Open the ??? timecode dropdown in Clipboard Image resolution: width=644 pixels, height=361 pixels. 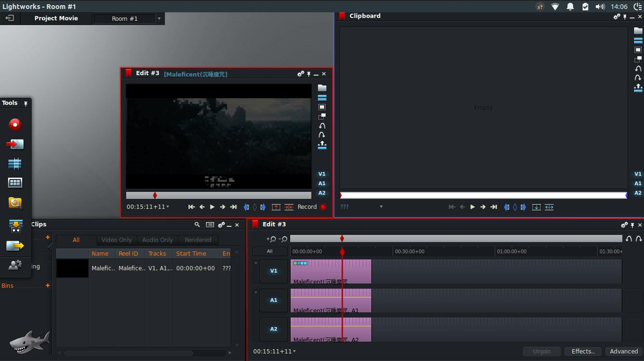(x=381, y=207)
